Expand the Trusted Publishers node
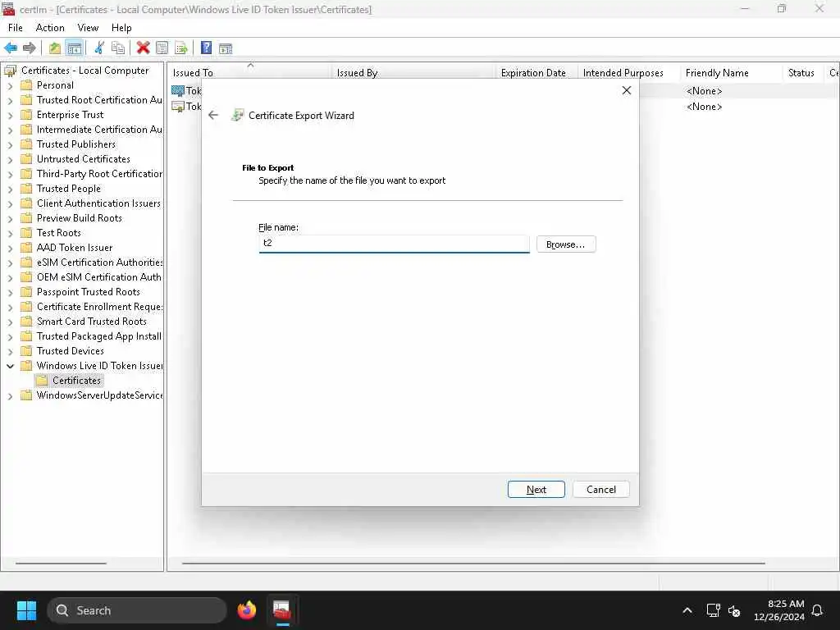Screen dimensions: 840x630 [x=10, y=144]
